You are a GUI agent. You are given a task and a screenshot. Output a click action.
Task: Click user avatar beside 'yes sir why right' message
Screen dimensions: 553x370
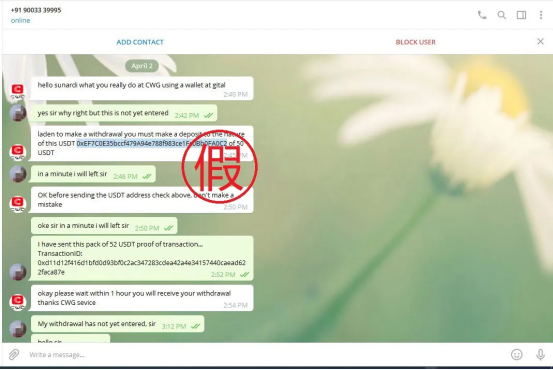tap(17, 113)
